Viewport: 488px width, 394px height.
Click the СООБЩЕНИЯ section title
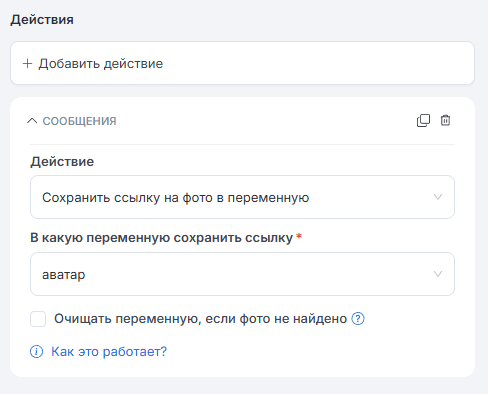click(x=79, y=121)
